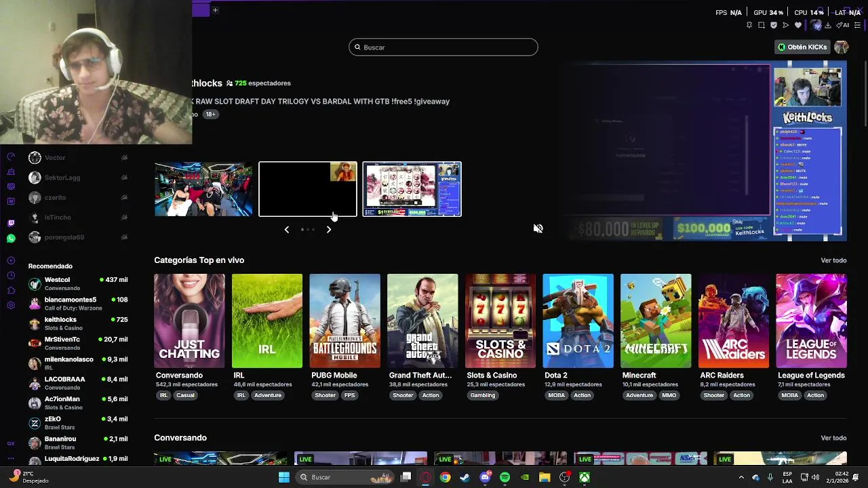
Task: Open the 18+ badge on featured stream
Action: 211,115
